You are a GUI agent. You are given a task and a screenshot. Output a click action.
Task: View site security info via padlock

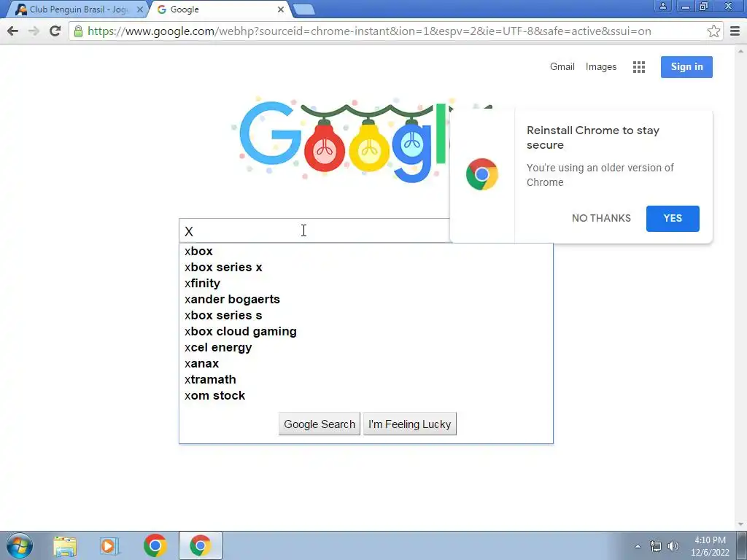[78, 31]
